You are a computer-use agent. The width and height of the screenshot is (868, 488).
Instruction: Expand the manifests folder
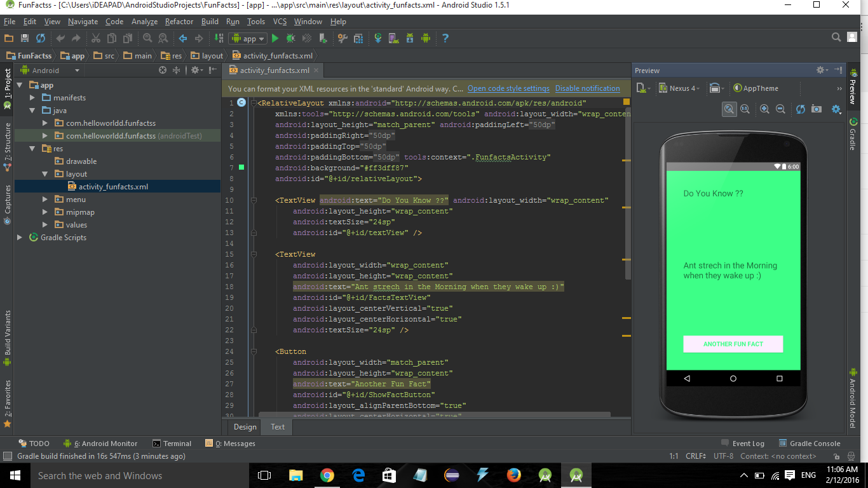click(x=32, y=98)
